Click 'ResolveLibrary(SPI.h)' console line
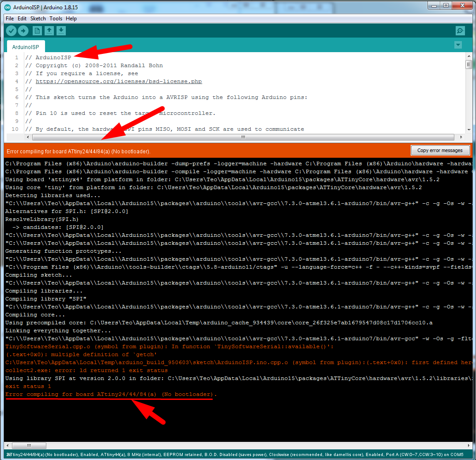Image resolution: width=476 pixels, height=460 pixels. pos(42,219)
